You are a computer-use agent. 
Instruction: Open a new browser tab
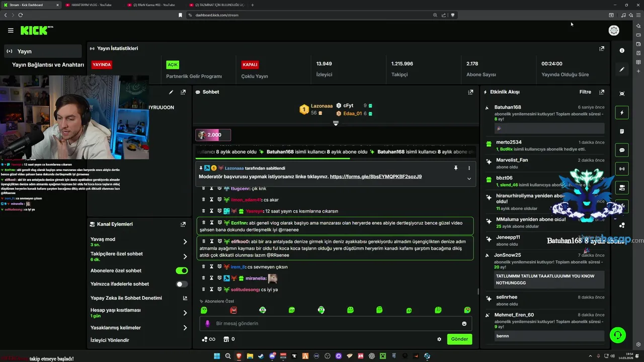[x=253, y=5]
